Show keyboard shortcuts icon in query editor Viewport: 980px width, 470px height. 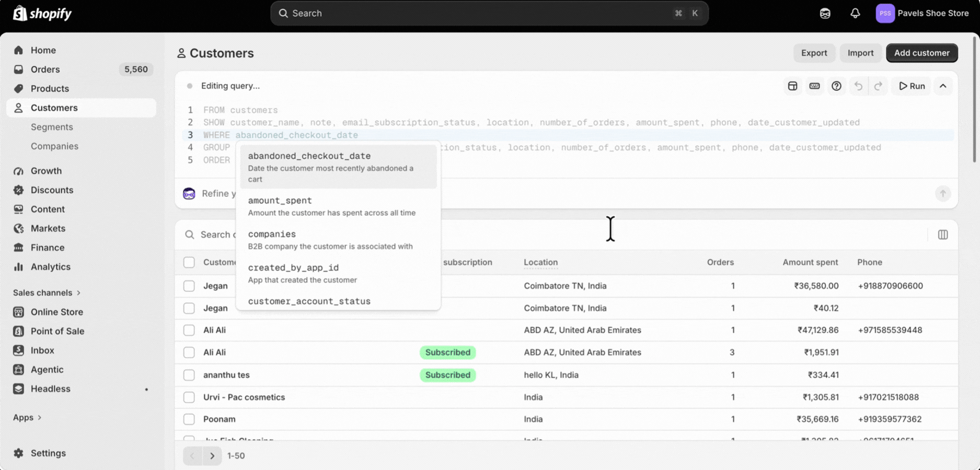point(815,86)
